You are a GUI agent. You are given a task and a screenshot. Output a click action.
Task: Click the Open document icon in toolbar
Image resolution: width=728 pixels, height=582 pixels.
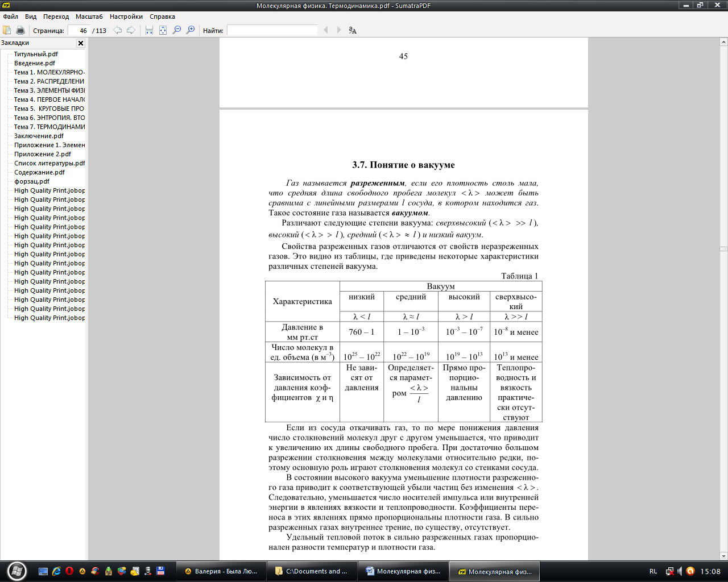(7, 30)
